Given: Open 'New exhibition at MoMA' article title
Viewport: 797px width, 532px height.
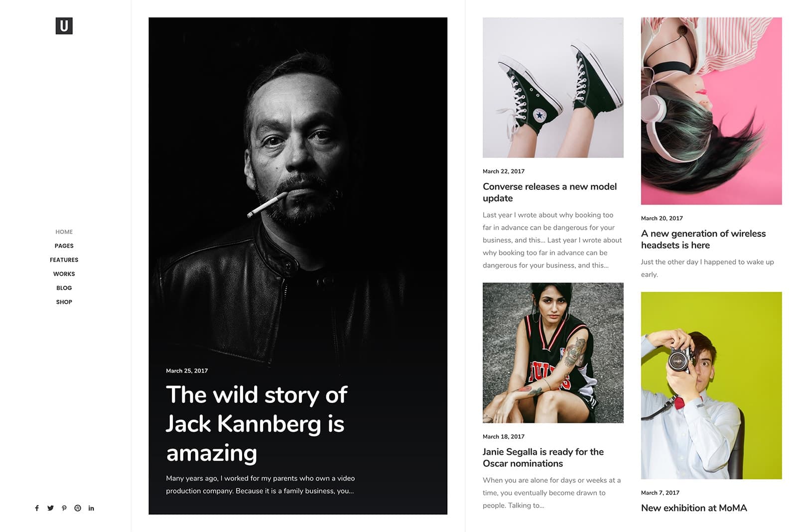Looking at the screenshot, I should point(694,508).
